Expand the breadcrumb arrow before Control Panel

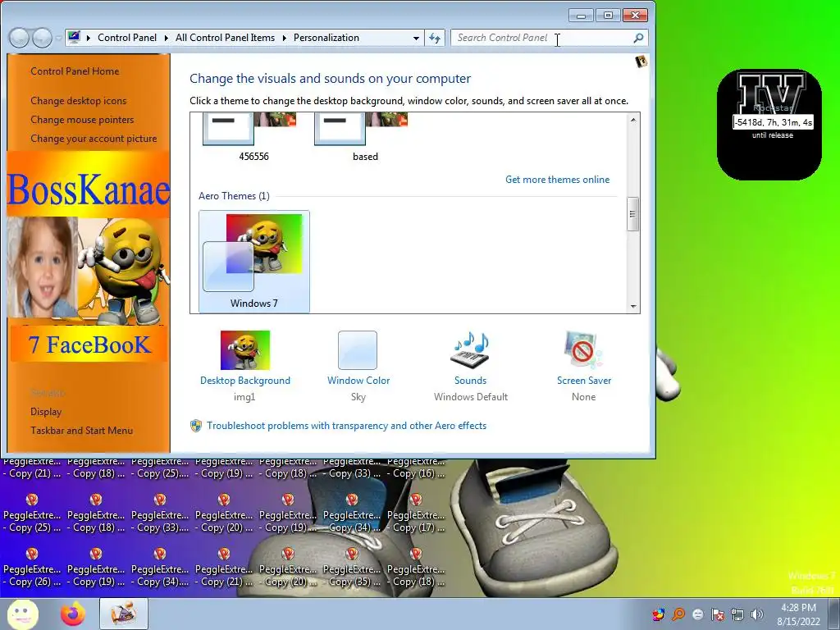click(88, 38)
